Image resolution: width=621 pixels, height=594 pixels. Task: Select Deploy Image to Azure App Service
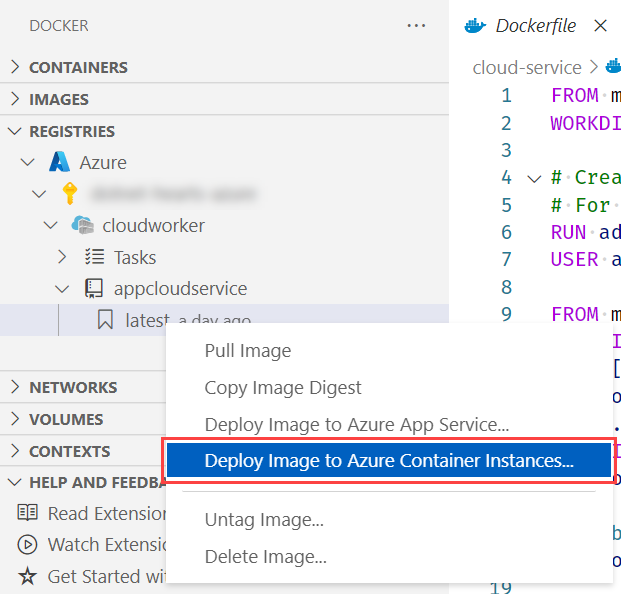coord(389,424)
